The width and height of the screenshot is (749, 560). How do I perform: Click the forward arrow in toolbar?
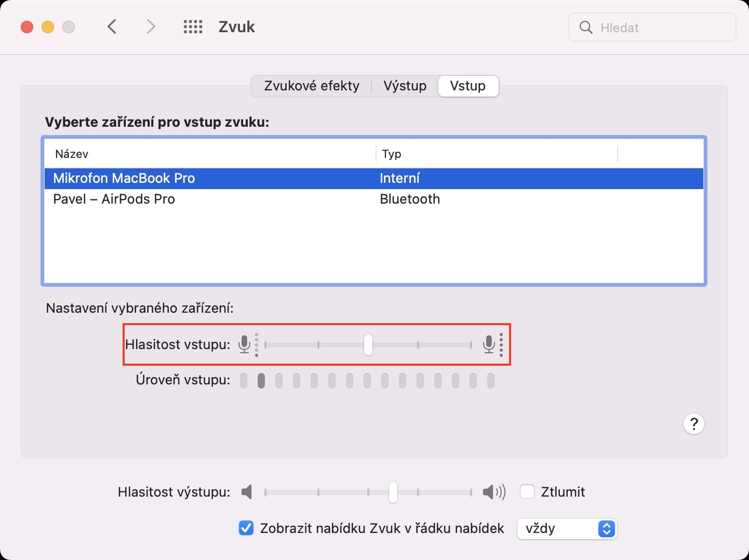[151, 27]
